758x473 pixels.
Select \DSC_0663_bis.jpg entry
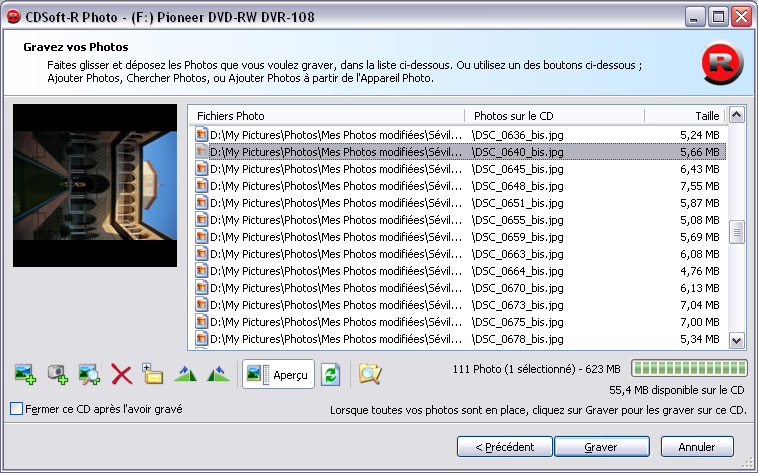pos(517,254)
